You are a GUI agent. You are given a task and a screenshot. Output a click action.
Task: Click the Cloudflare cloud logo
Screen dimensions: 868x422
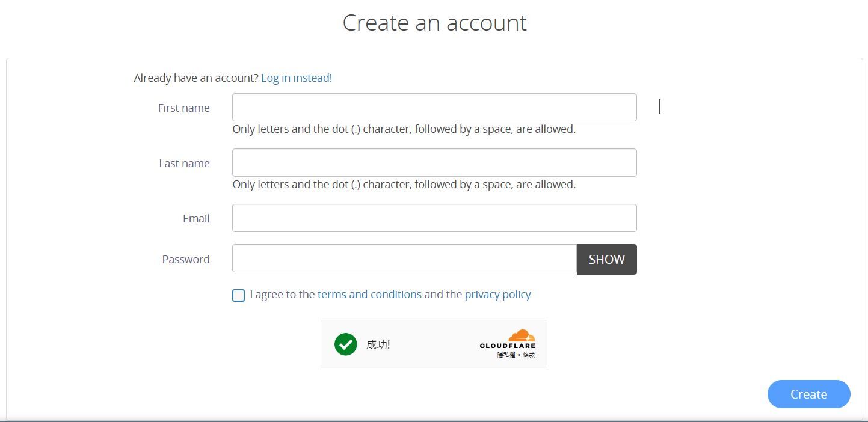click(522, 335)
